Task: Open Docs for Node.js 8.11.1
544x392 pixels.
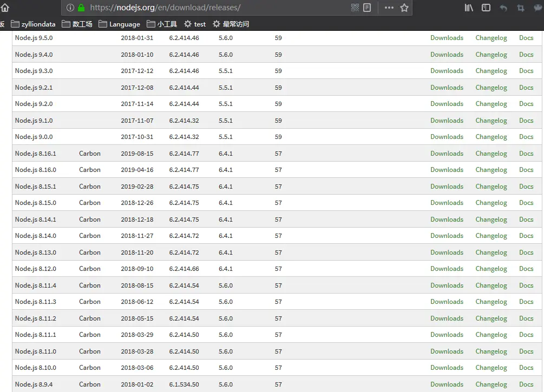Action: [x=526, y=335]
